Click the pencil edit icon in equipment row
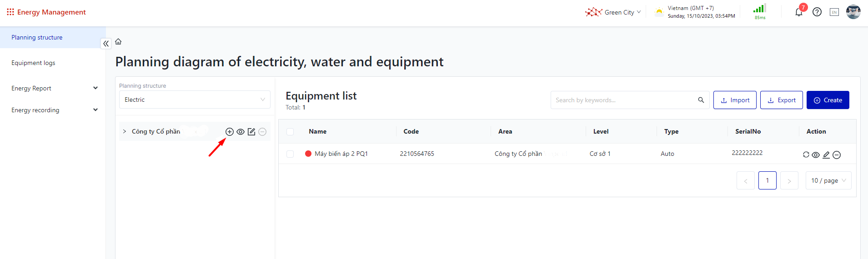Viewport: 868px width, 259px height. [826, 154]
